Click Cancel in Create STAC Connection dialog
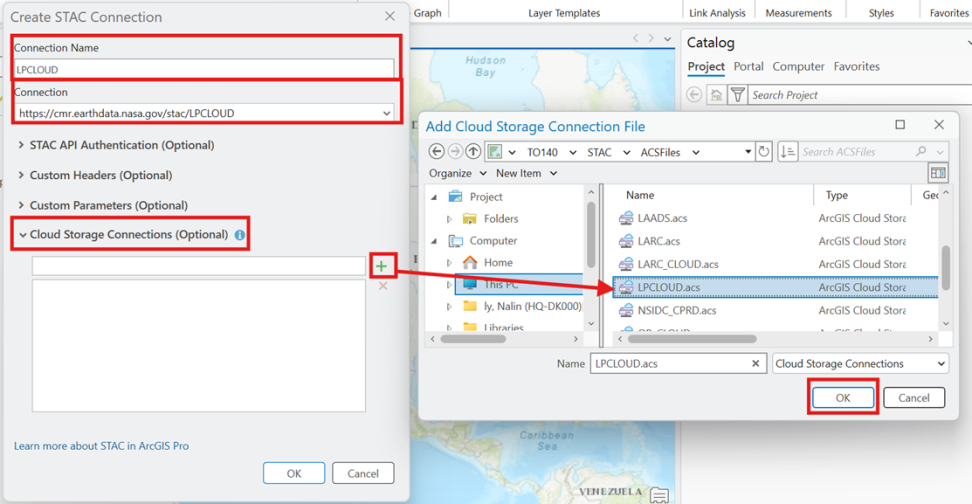The image size is (972, 504). [363, 473]
